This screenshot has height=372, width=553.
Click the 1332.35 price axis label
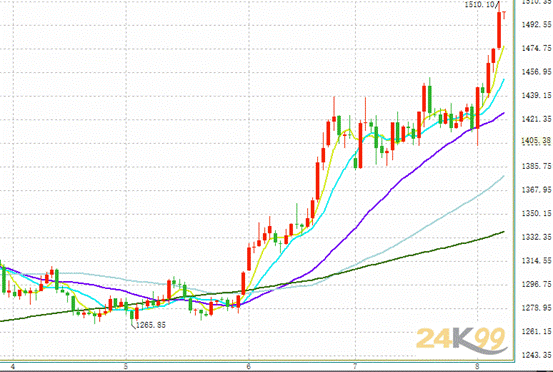coord(537,237)
